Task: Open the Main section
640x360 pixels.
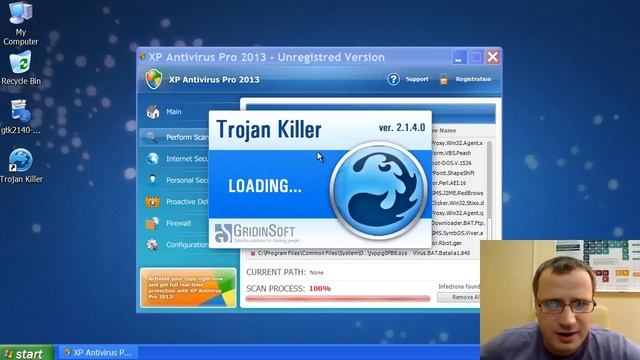Action: click(x=173, y=111)
